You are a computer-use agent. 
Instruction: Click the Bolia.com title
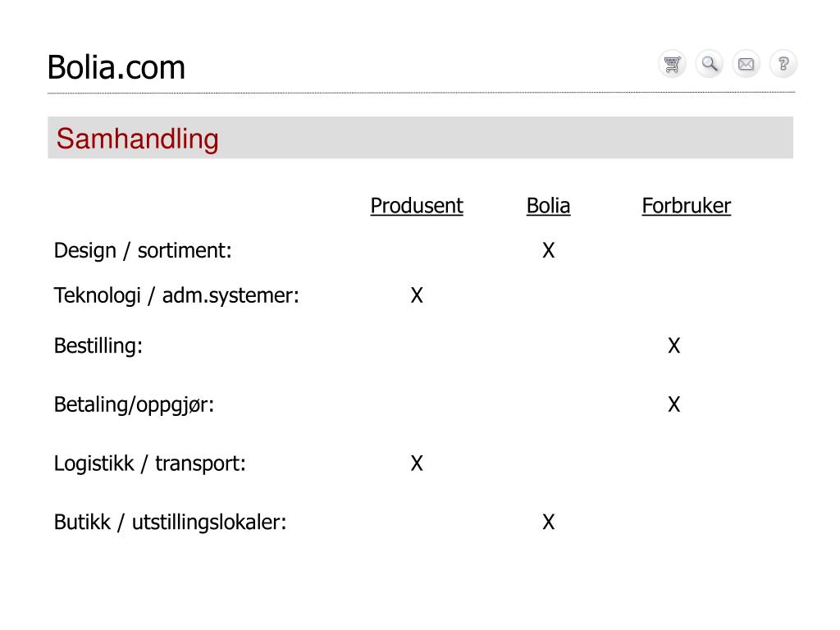click(x=116, y=67)
